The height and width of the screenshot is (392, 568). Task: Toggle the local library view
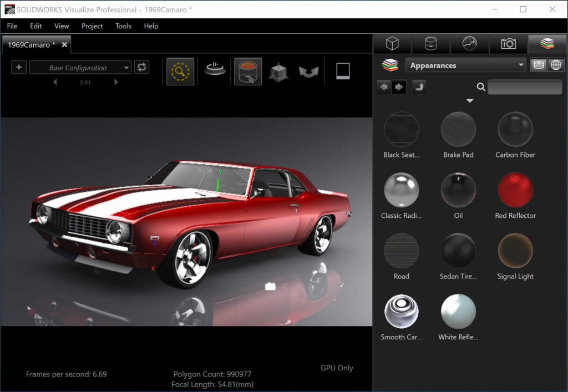(x=537, y=65)
